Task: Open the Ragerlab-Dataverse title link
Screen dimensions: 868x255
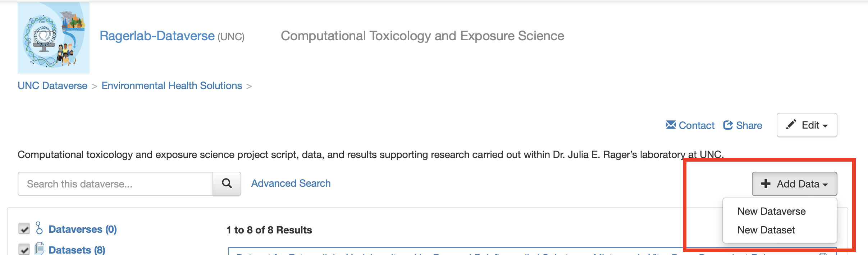Action: [157, 36]
